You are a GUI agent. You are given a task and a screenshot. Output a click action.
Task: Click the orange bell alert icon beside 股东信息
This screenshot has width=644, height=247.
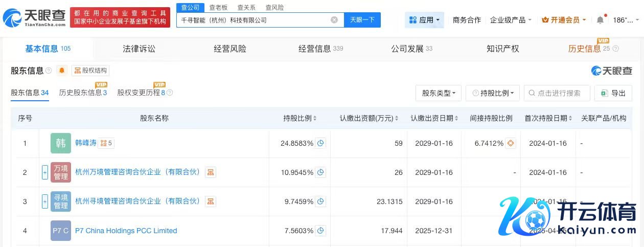[x=62, y=71]
